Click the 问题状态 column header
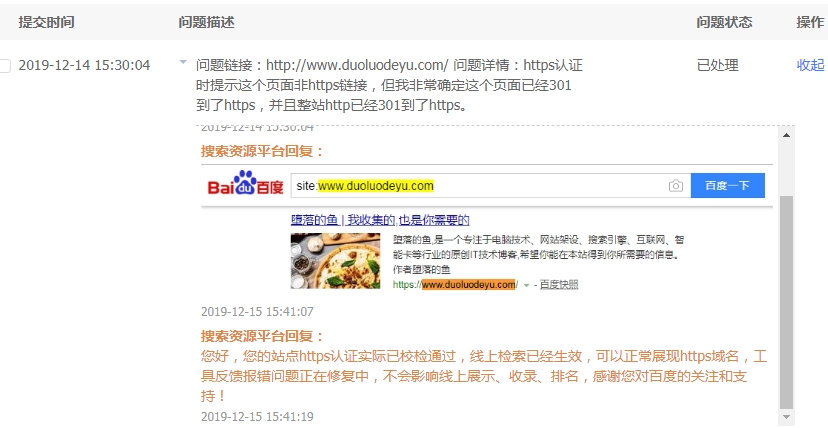Viewport: 828px width, 428px height. [724, 22]
